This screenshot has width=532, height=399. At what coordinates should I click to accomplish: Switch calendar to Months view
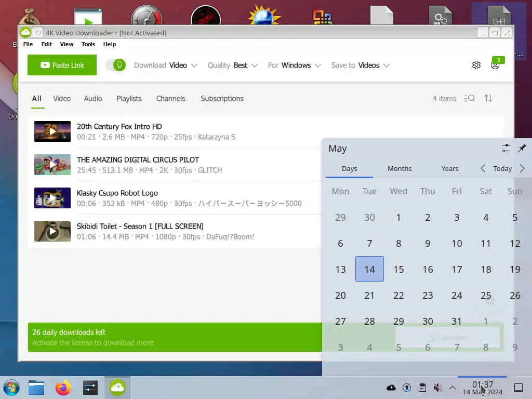click(400, 169)
